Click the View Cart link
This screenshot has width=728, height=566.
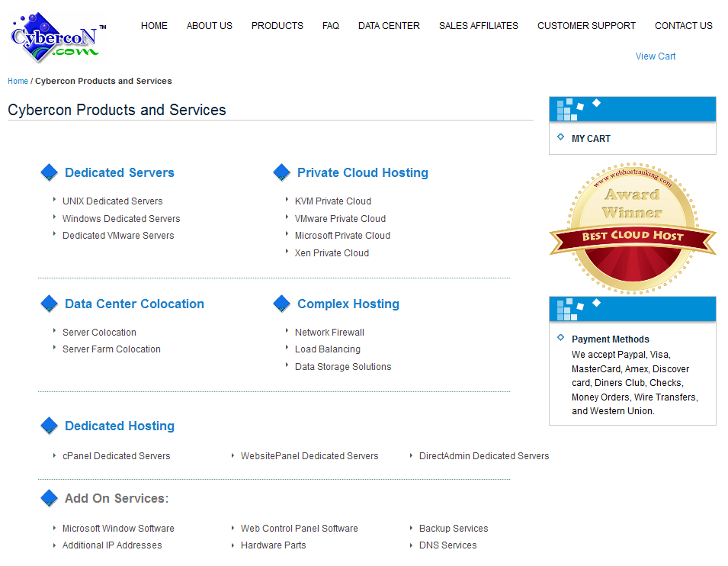pos(656,56)
